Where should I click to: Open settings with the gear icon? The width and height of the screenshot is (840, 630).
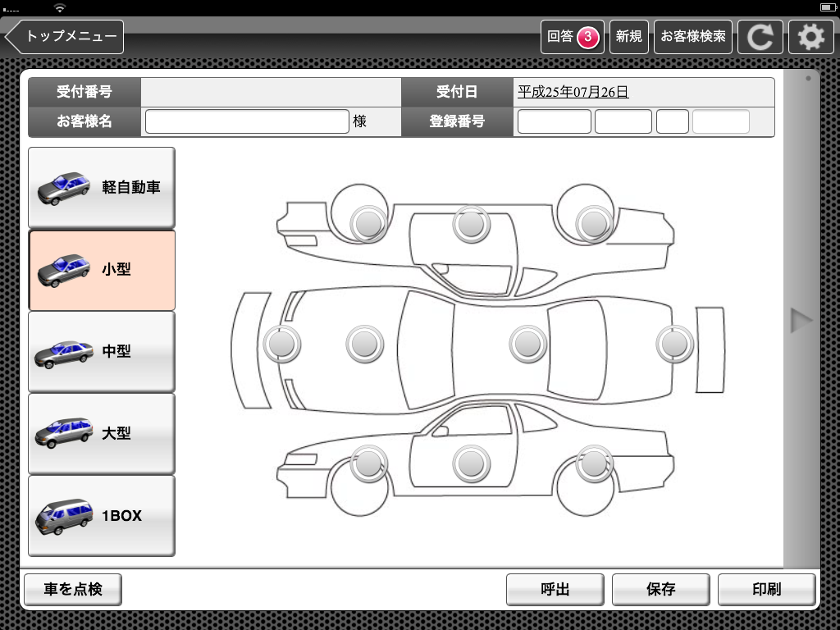[810, 37]
